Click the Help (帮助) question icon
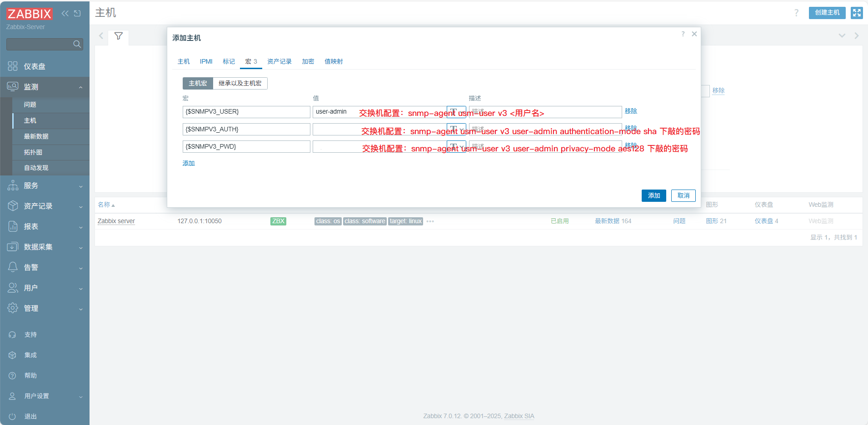 [12, 375]
